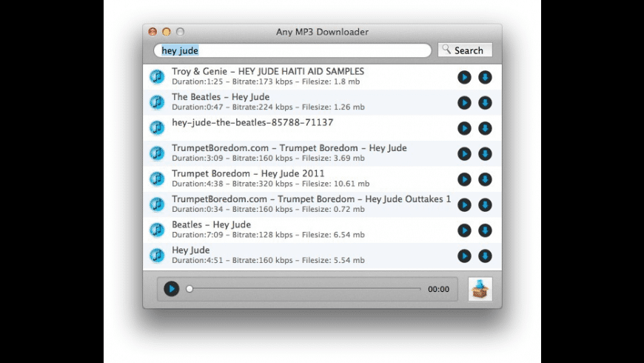Click music note icon beside hey-jude-the-beatles-85788-71137

pyautogui.click(x=157, y=128)
